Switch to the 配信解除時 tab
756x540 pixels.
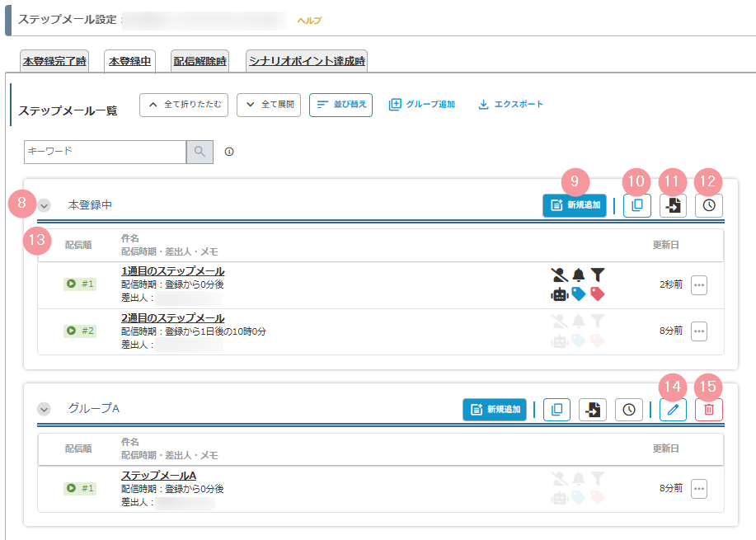[x=200, y=62]
